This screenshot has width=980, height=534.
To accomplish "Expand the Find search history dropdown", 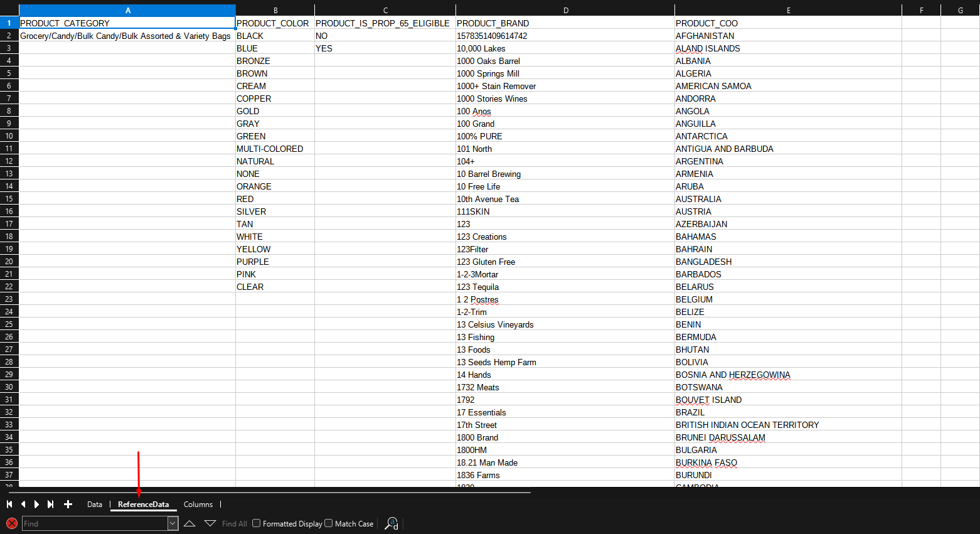I will [173, 523].
